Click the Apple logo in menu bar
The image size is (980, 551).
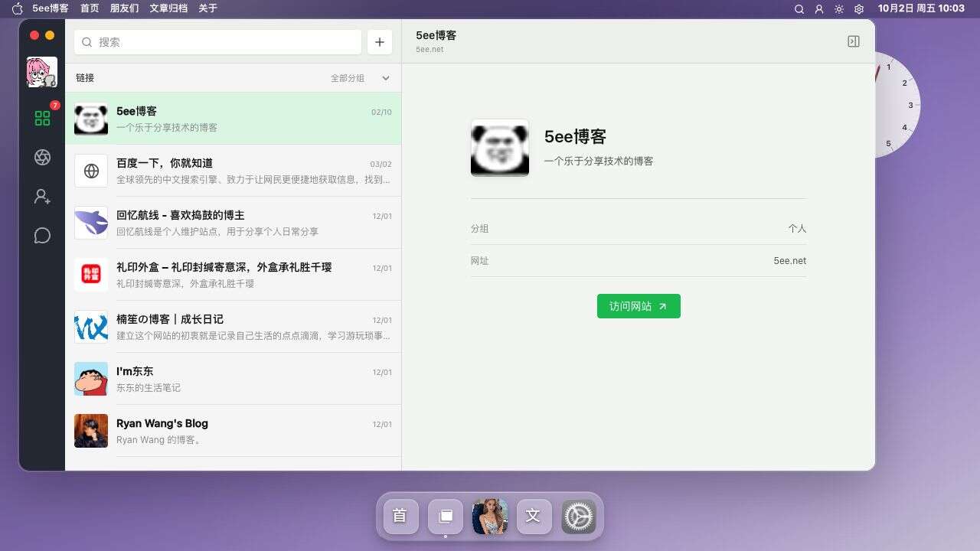click(x=18, y=8)
